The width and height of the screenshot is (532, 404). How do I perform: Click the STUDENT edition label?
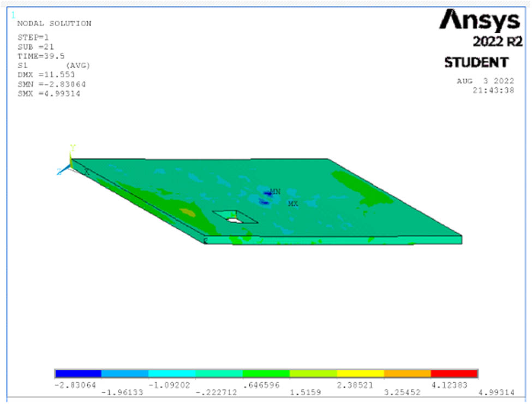coord(476,62)
